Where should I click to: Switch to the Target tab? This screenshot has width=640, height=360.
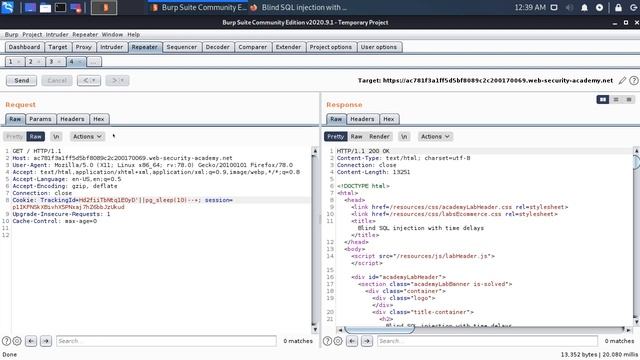58,47
